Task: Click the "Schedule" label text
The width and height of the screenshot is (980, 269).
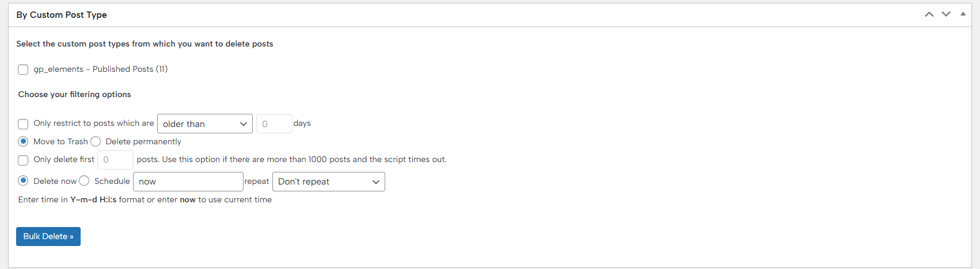Action: (112, 181)
